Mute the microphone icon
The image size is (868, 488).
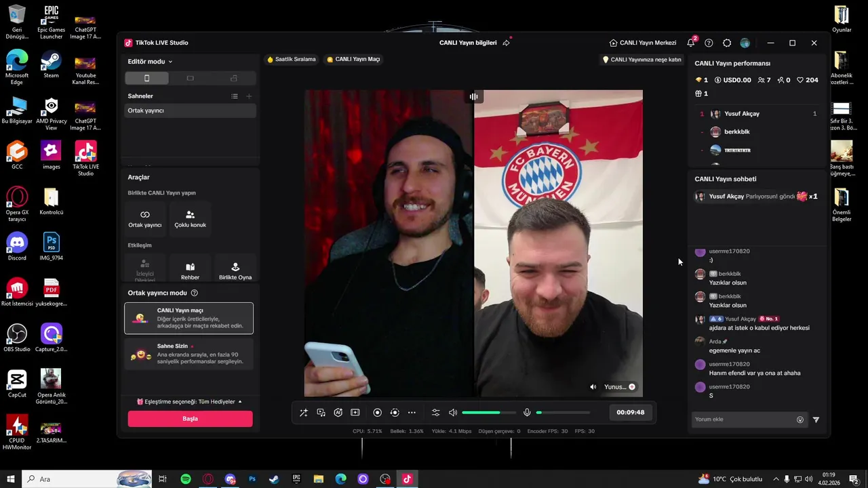coord(527,413)
